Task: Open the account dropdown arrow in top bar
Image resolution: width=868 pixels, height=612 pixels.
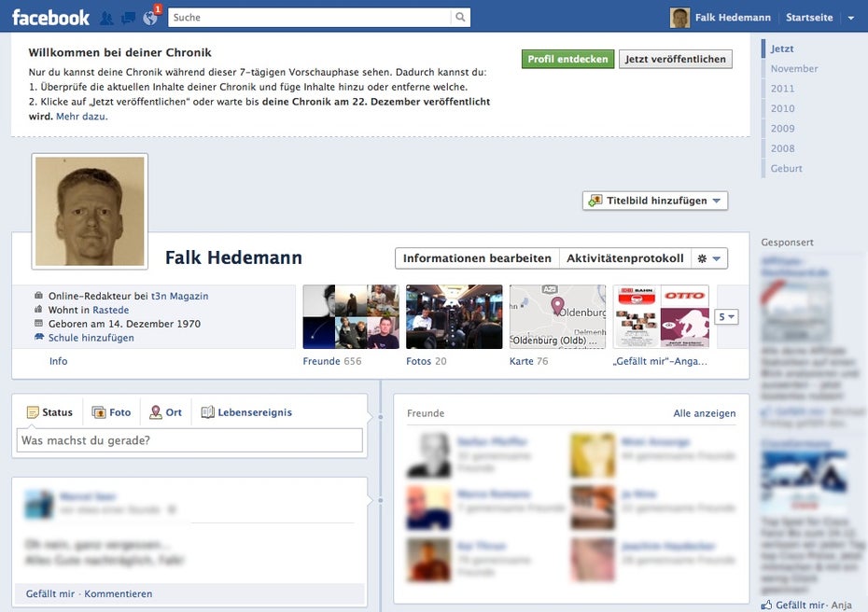Action: (x=851, y=18)
